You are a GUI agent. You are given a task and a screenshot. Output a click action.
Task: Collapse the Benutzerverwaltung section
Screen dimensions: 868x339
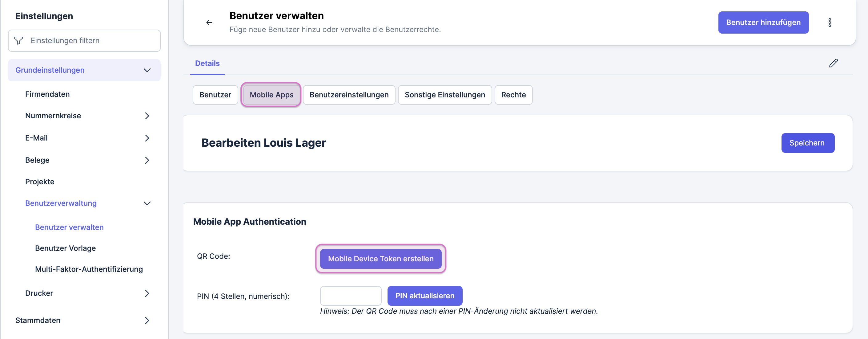click(147, 203)
